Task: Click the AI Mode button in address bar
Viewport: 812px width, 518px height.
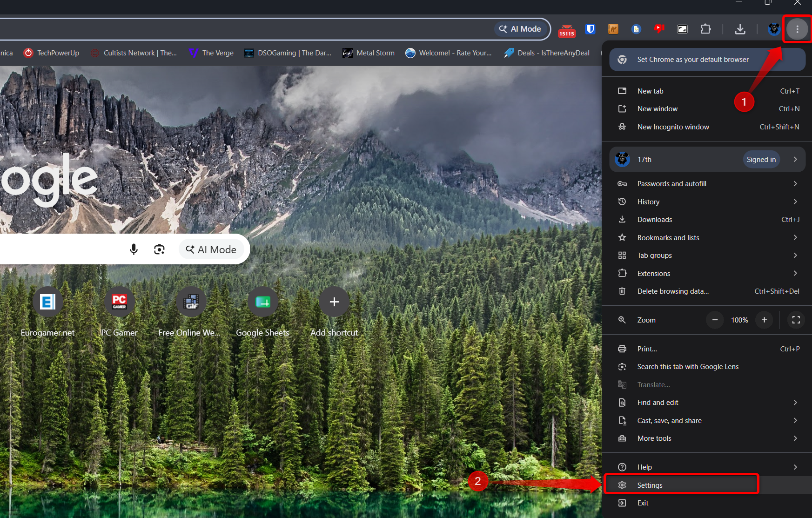Action: pos(520,29)
